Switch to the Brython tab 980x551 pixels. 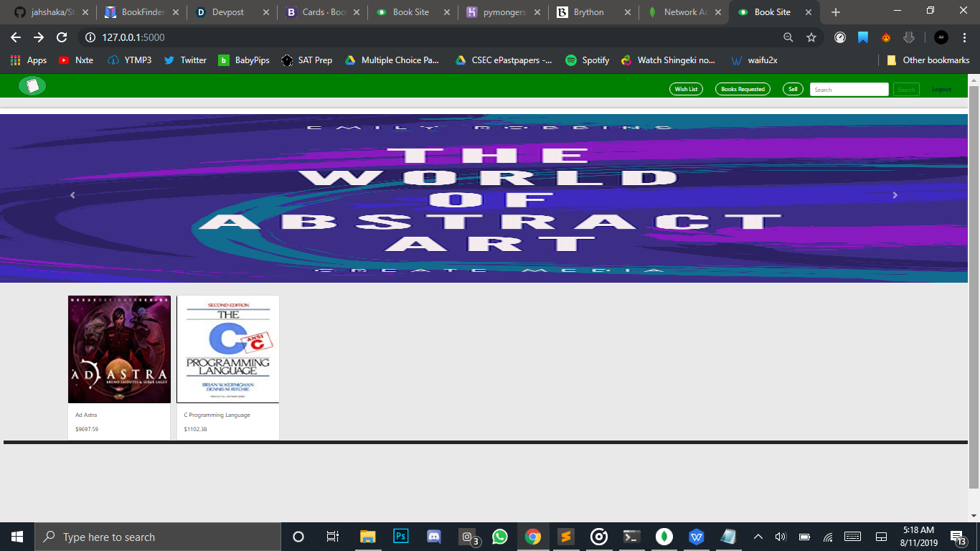(593, 12)
